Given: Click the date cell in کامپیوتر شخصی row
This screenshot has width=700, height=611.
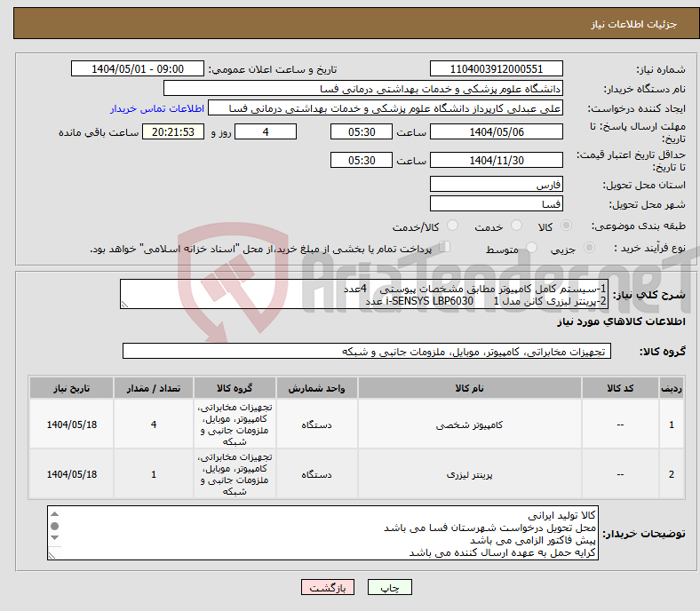Looking at the screenshot, I should point(71,424).
